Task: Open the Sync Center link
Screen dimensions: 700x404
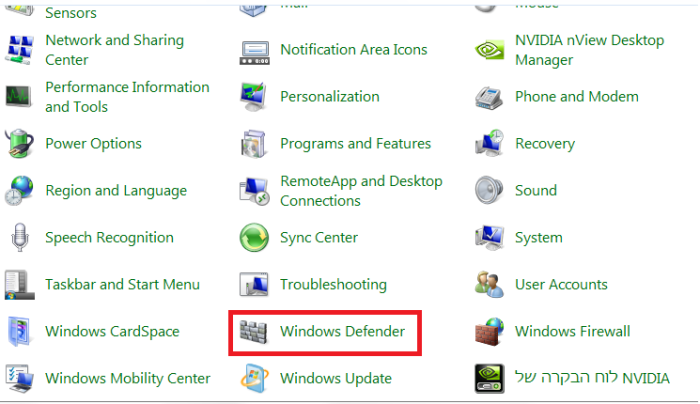Action: click(x=319, y=237)
